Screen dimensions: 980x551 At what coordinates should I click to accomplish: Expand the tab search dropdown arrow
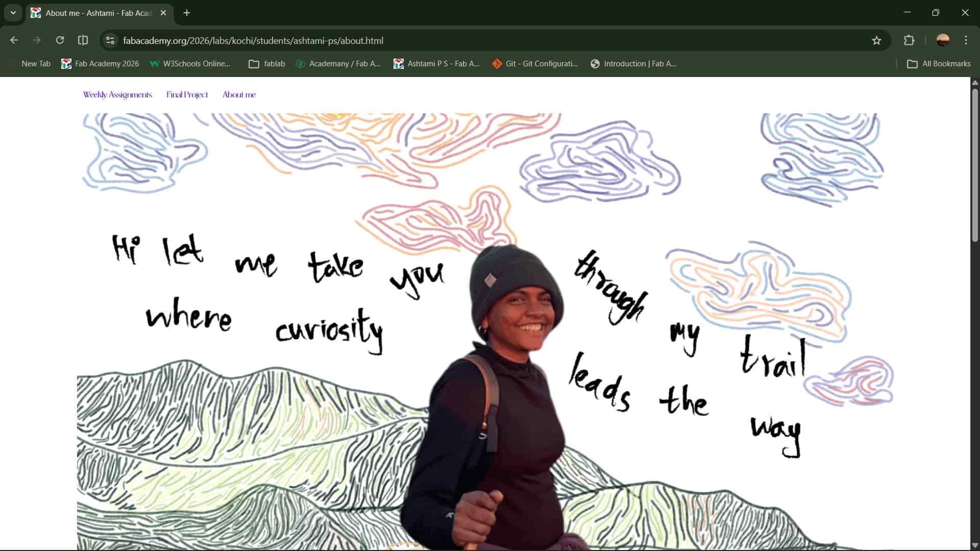(x=13, y=13)
